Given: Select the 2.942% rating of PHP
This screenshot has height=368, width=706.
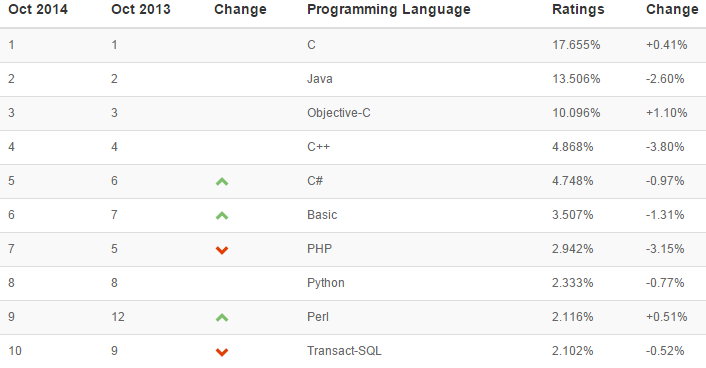Looking at the screenshot, I should pyautogui.click(x=572, y=249).
